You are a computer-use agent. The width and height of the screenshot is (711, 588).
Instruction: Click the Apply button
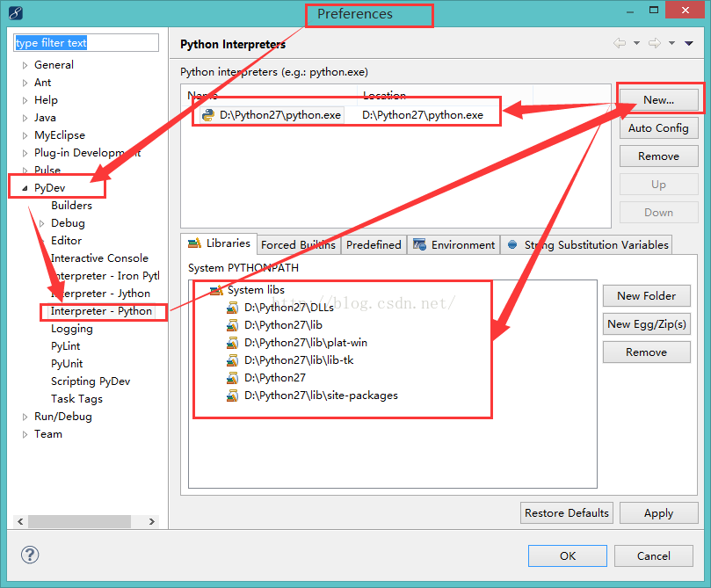[659, 512]
